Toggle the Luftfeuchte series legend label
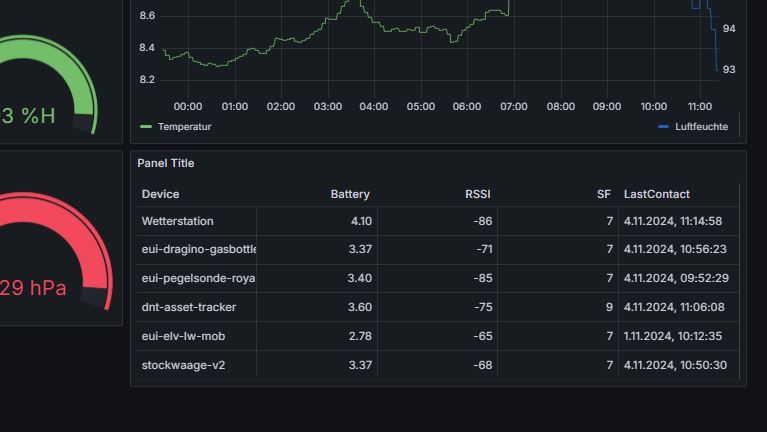Viewport: 767px width, 432px height. click(x=701, y=127)
